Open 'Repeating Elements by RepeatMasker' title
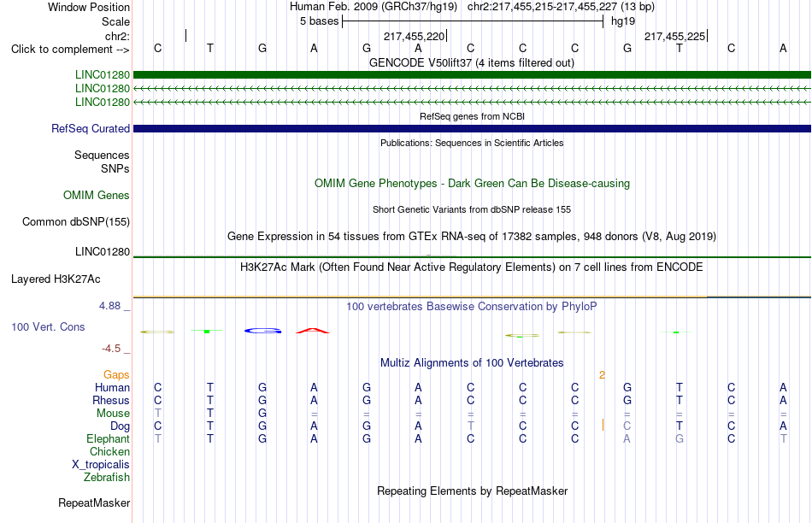The image size is (812, 523). point(472,491)
